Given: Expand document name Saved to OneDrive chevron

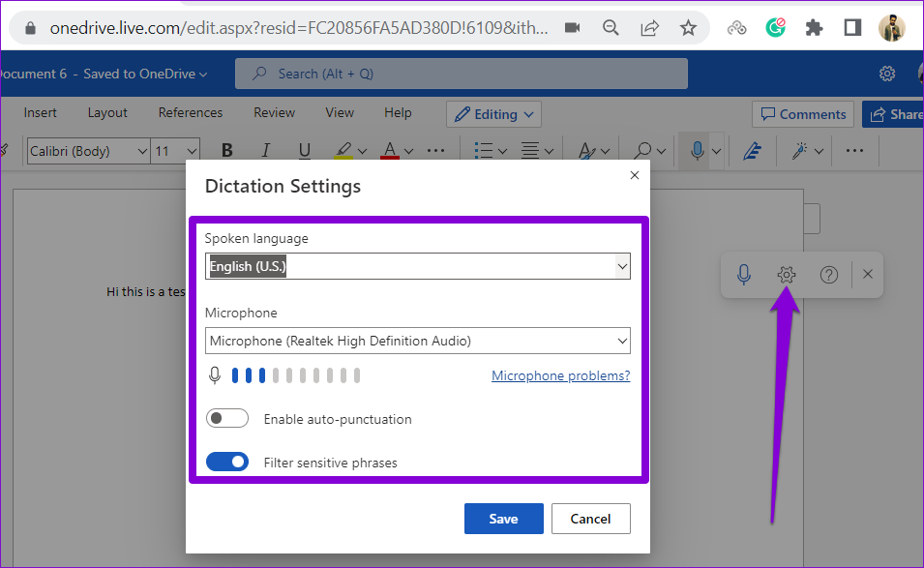Looking at the screenshot, I should [x=203, y=75].
